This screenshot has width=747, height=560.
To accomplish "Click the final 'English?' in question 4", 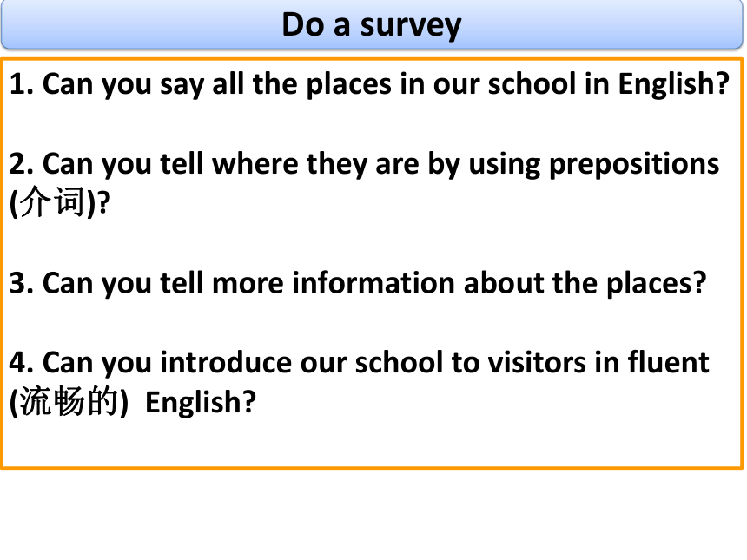I will point(201,403).
